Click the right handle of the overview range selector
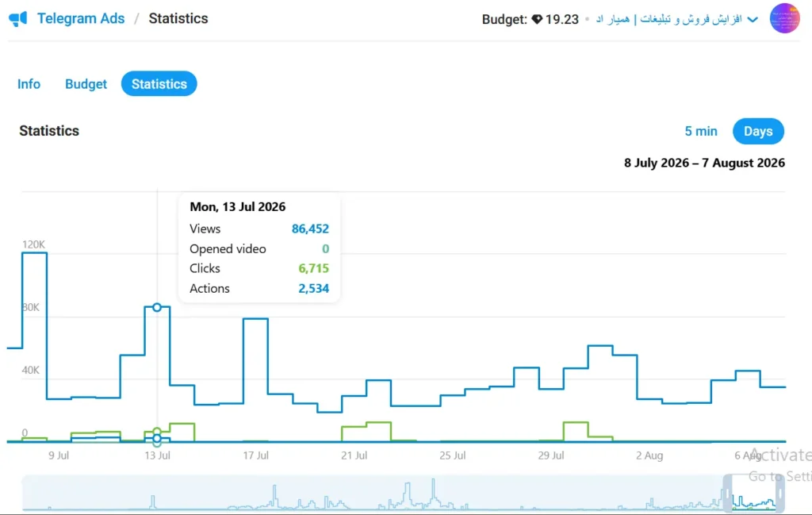812x515 pixels. [x=780, y=494]
